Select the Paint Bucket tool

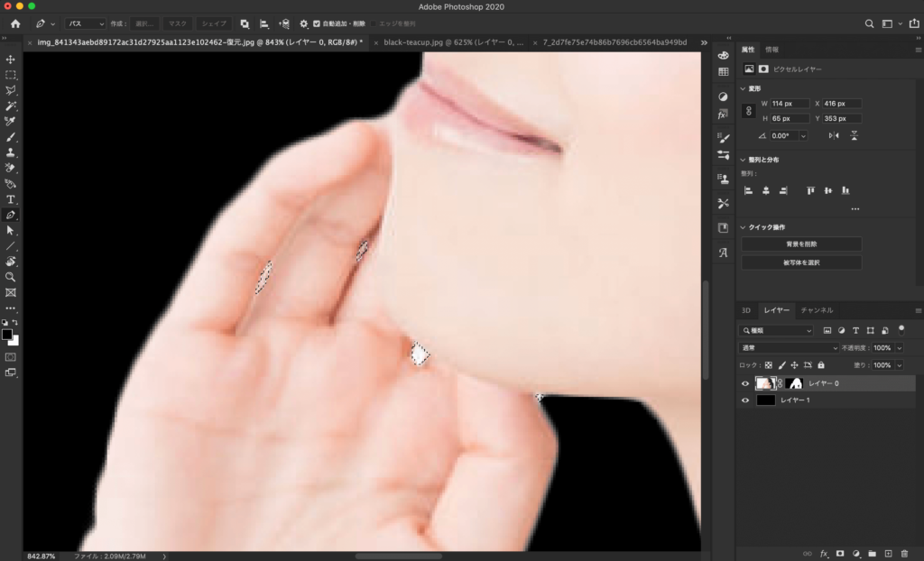(x=11, y=184)
